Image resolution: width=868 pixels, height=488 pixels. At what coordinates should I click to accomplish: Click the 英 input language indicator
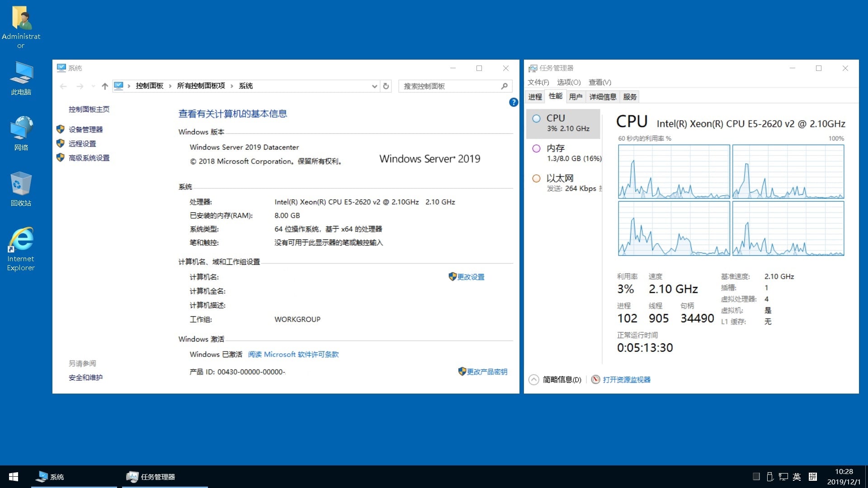click(x=797, y=477)
